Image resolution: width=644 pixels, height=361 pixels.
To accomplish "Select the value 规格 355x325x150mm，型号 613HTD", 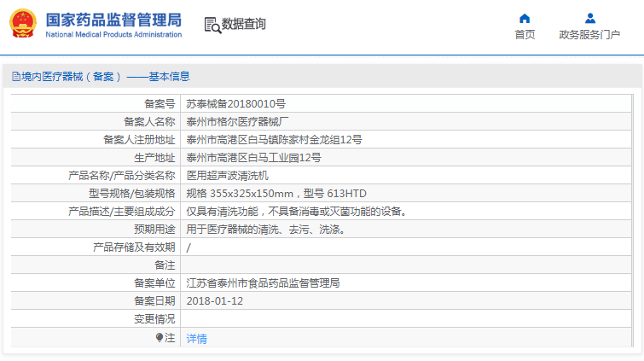I will click(276, 193).
